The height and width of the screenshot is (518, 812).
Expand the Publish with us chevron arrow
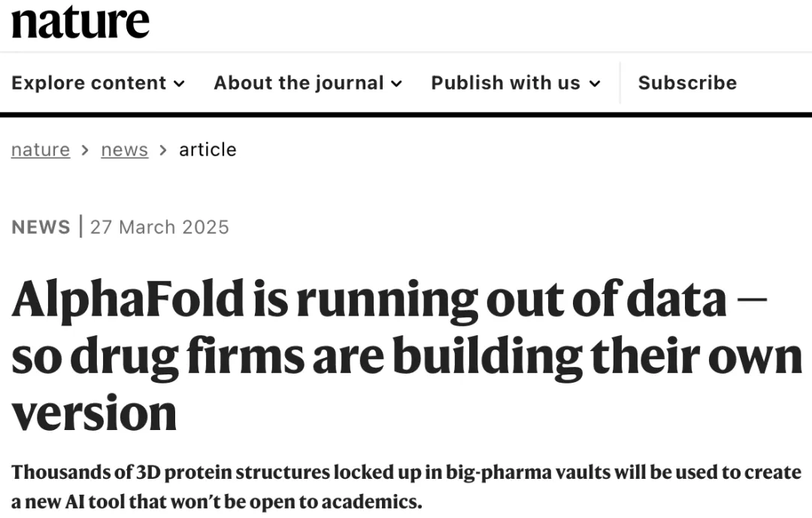[595, 84]
